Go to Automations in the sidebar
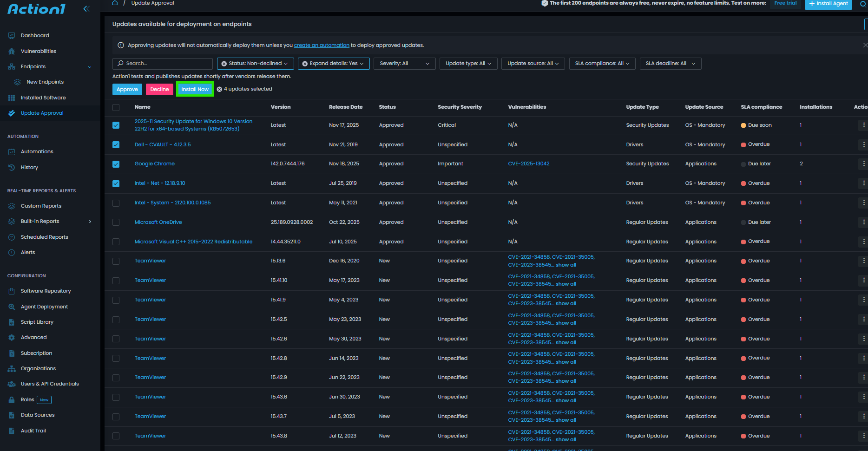The image size is (868, 451). pyautogui.click(x=37, y=151)
